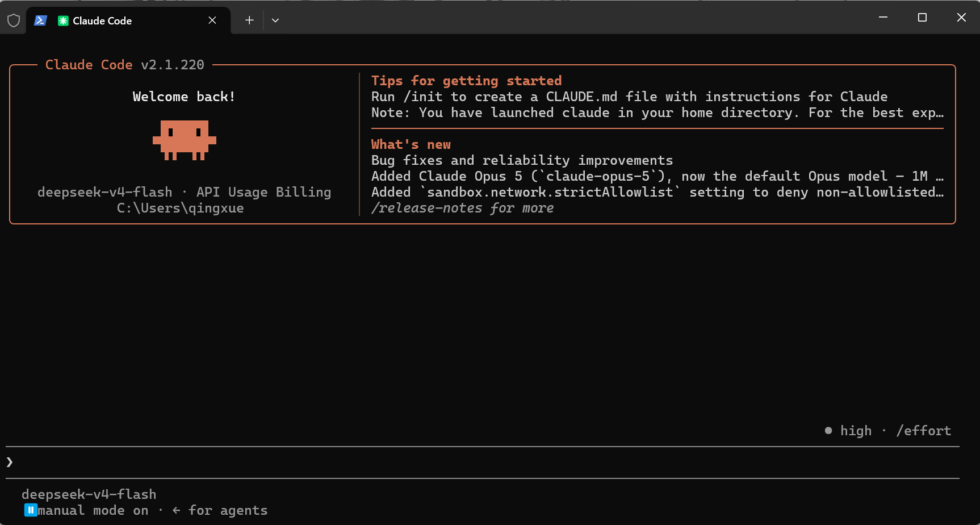The width and height of the screenshot is (980, 525).
Task: Click the "/release-notes for more" text
Action: pos(462,208)
